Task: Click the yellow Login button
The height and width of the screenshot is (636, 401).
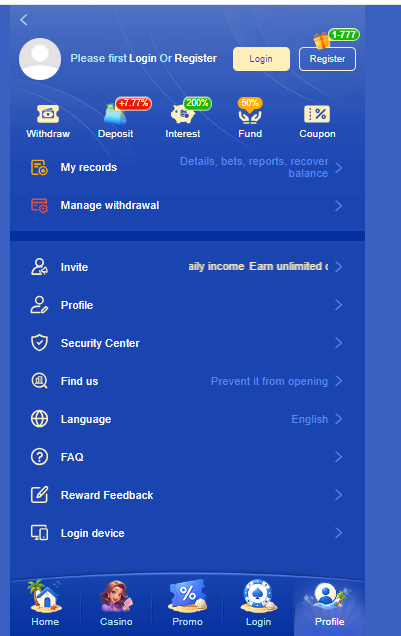Action: pyautogui.click(x=261, y=59)
